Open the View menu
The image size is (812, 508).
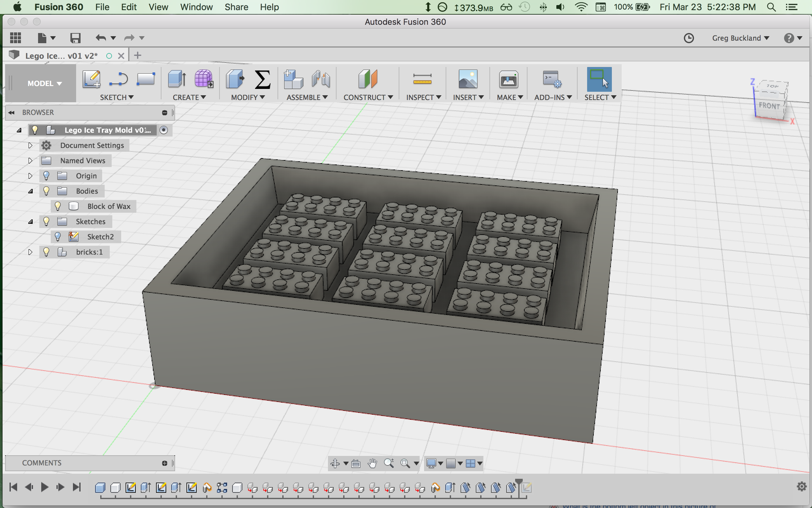[x=158, y=7]
